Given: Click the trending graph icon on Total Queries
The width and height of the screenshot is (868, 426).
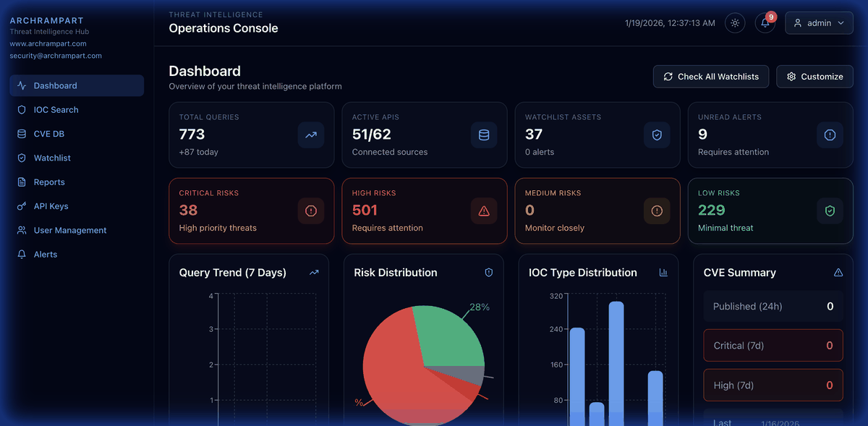Looking at the screenshot, I should tap(311, 135).
